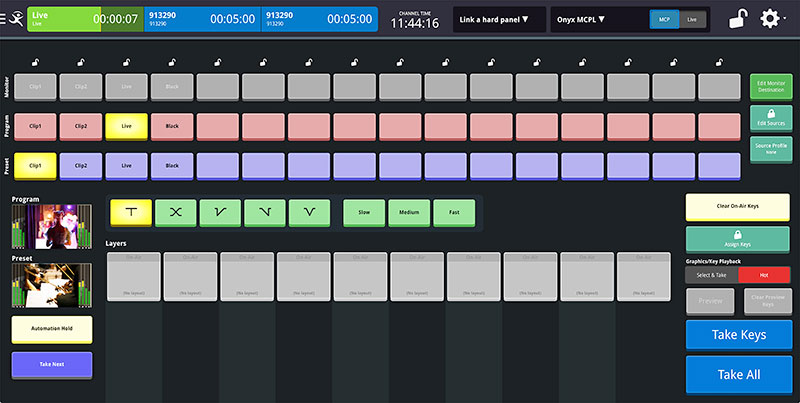Set Graphics/Key Playback to Hot

764,275
